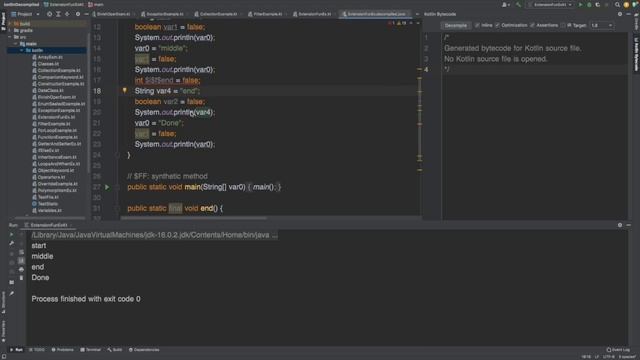Open Project panel options gear
This screenshot has width=640, height=360.
78,14
